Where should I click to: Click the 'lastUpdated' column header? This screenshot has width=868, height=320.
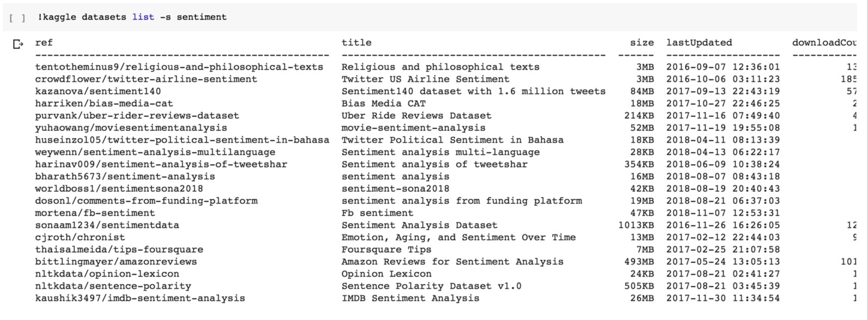(x=699, y=42)
